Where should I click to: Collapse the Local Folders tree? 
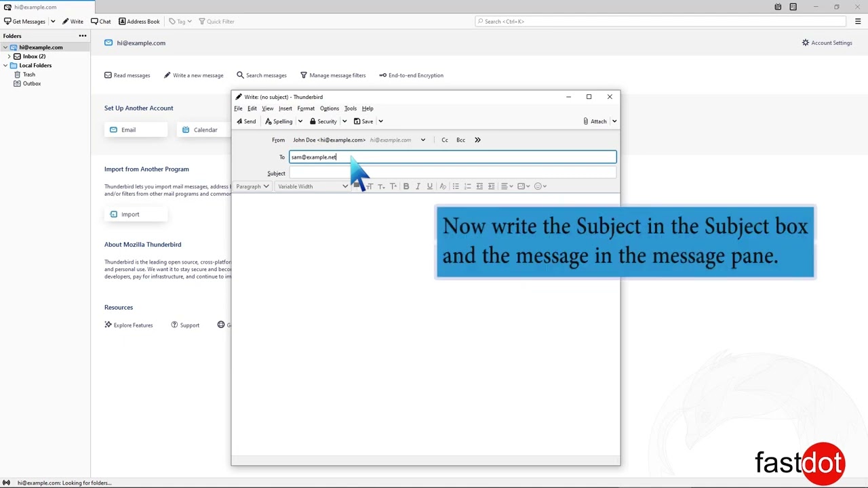coord(5,66)
